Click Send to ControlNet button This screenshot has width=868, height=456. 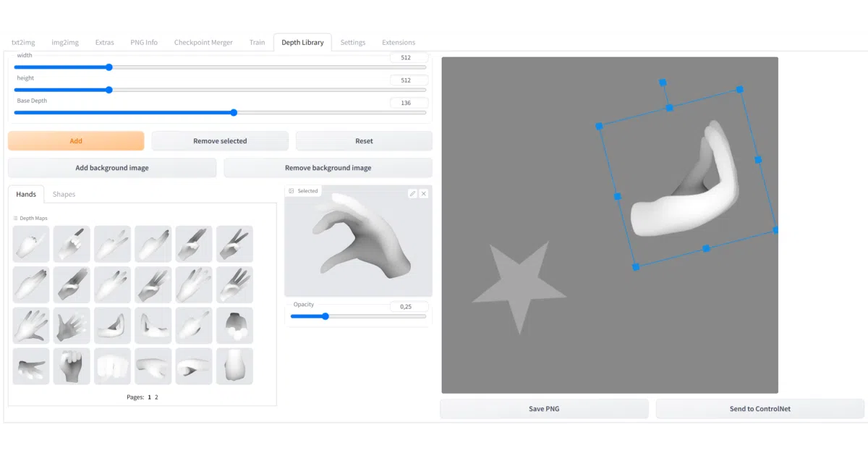759,409
